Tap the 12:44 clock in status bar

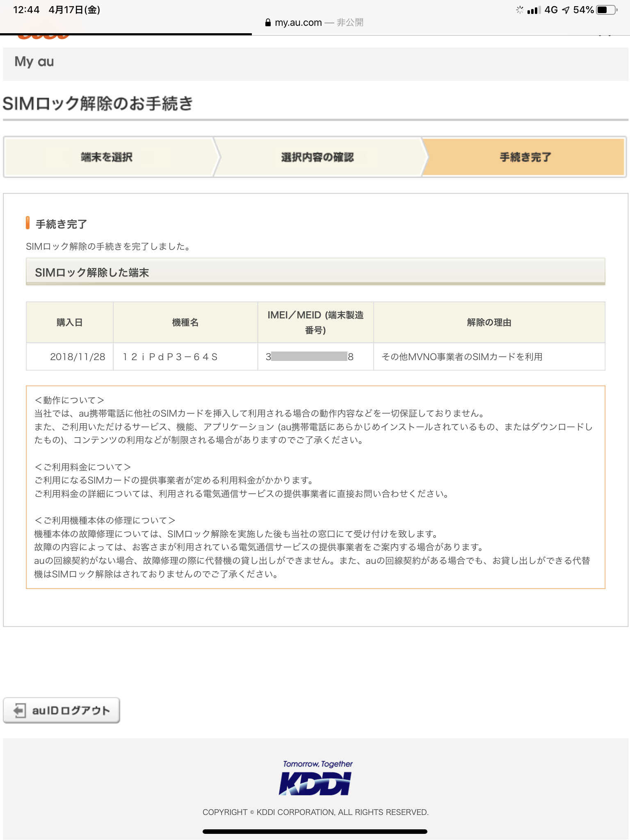(26, 9)
